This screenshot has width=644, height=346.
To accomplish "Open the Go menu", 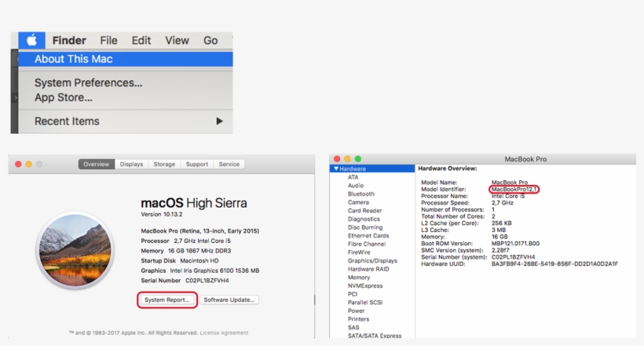I will pyautogui.click(x=210, y=40).
